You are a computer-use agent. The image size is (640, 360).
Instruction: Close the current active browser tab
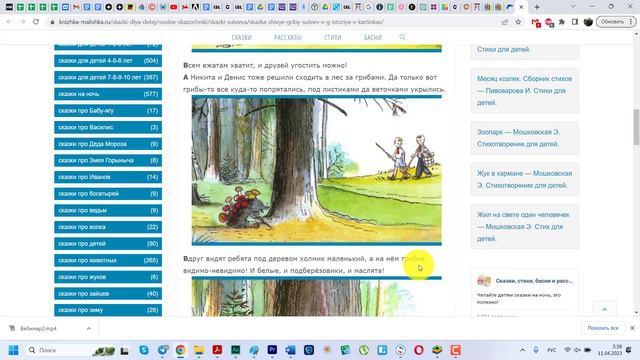[x=521, y=7]
